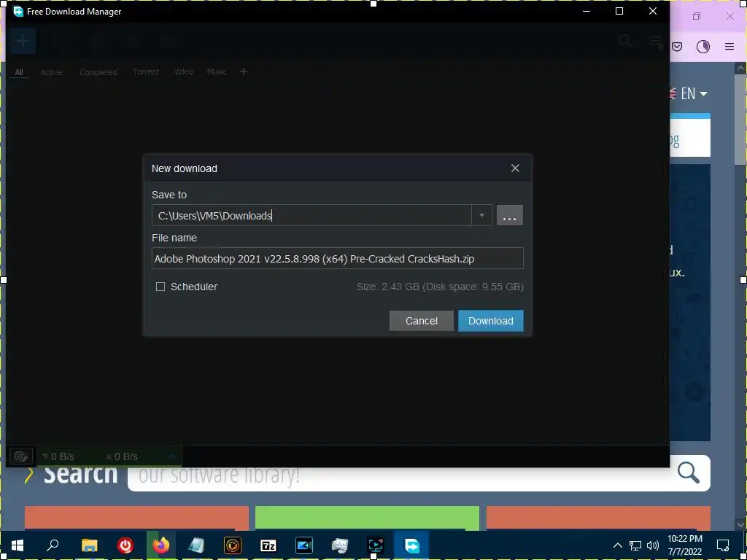This screenshot has height=560, width=747.
Task: Open the Firefox application menu
Action: [x=729, y=46]
